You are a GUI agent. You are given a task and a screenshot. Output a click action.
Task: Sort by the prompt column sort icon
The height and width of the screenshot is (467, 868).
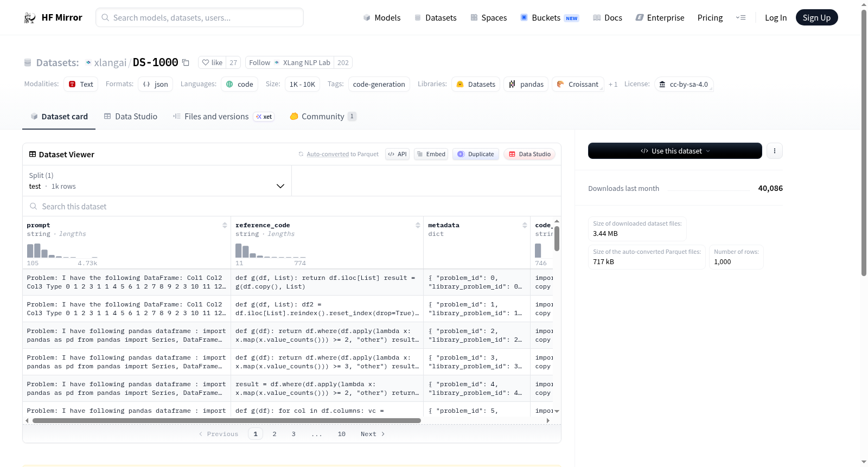[225, 225]
